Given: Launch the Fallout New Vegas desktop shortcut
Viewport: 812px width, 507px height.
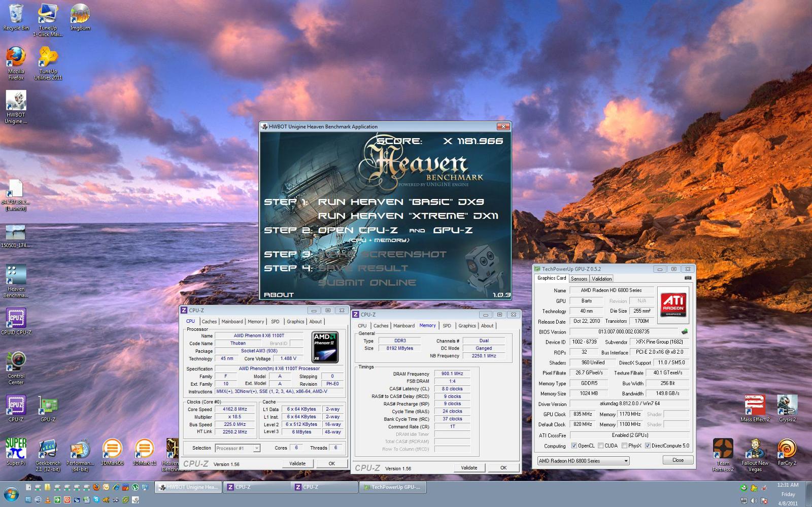Looking at the screenshot, I should (755, 455).
